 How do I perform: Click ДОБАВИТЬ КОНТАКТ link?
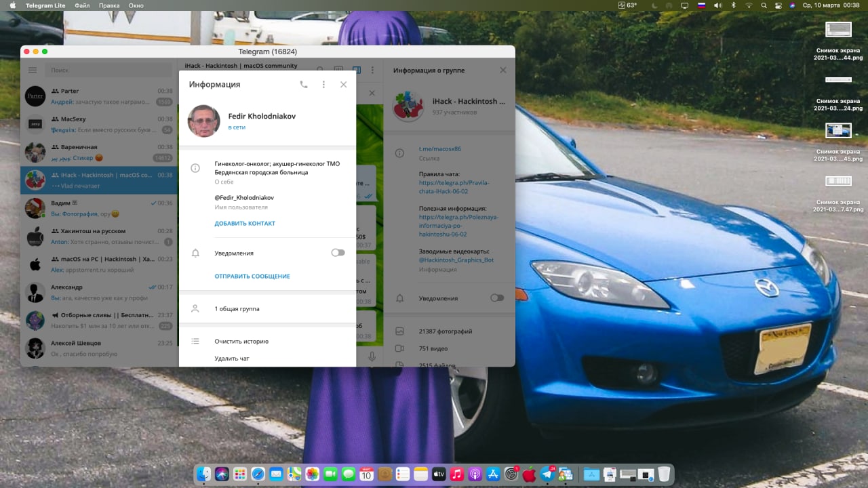pos(245,224)
